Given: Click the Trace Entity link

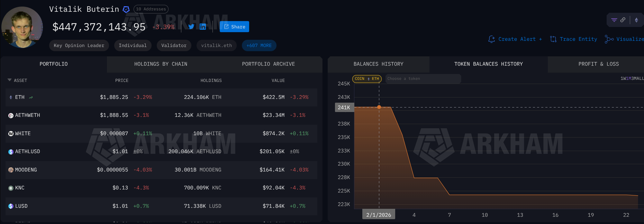Looking at the screenshot, I should pos(578,39).
